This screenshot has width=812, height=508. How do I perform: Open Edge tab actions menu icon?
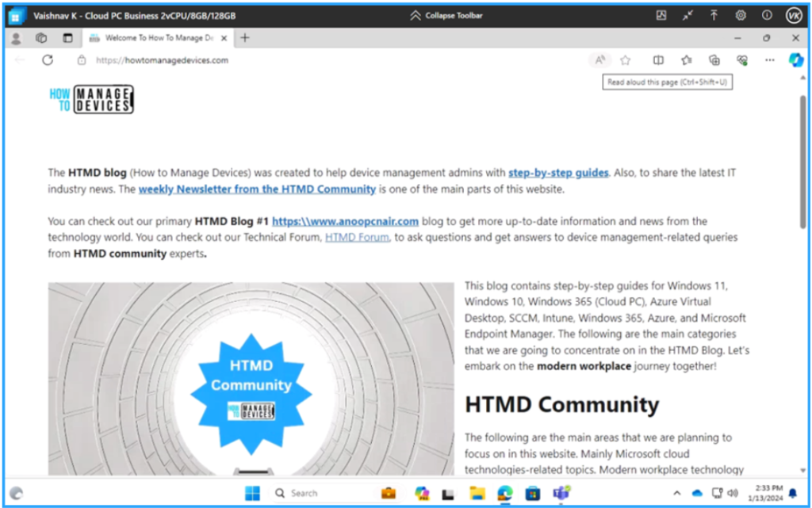pos(68,38)
